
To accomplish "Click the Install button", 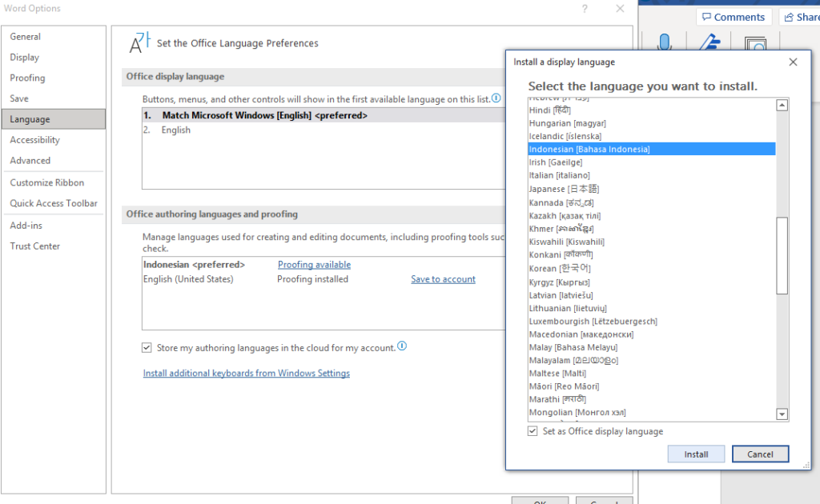I will coord(696,454).
